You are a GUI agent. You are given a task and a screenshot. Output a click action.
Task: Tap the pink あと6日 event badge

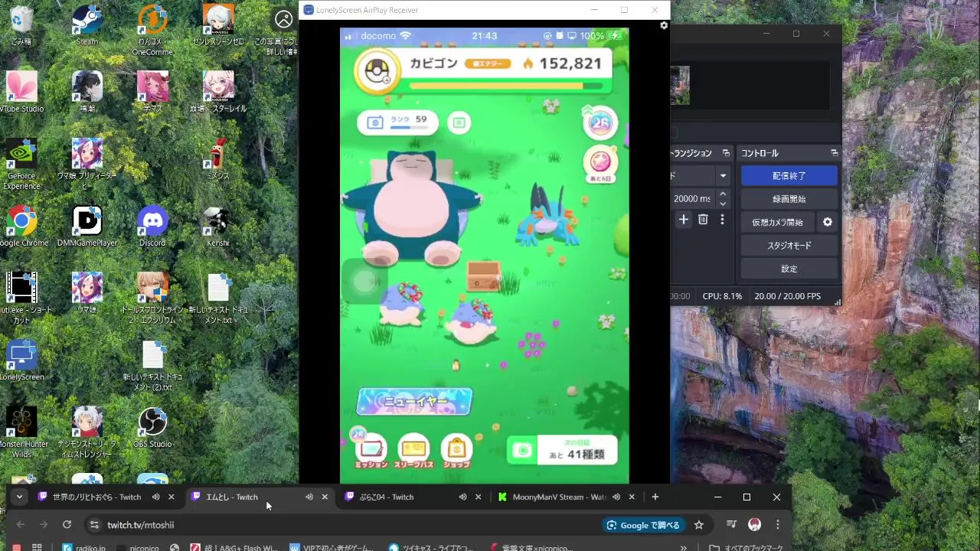pos(600,163)
